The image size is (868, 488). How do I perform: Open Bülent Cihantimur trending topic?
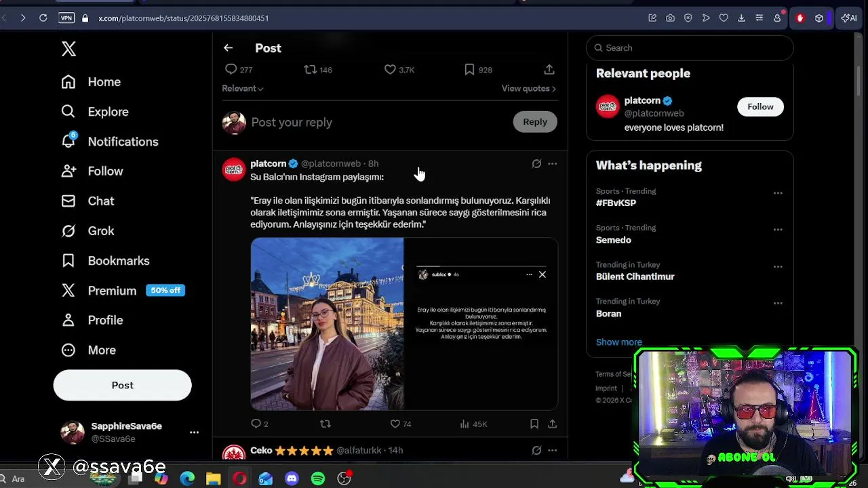635,277
